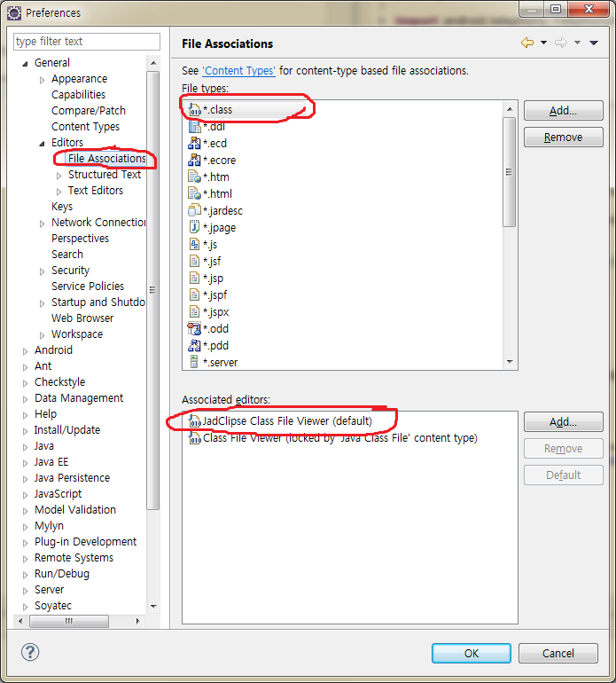Click the *.server file icon
Viewport: 616px width, 683px height.
click(194, 362)
